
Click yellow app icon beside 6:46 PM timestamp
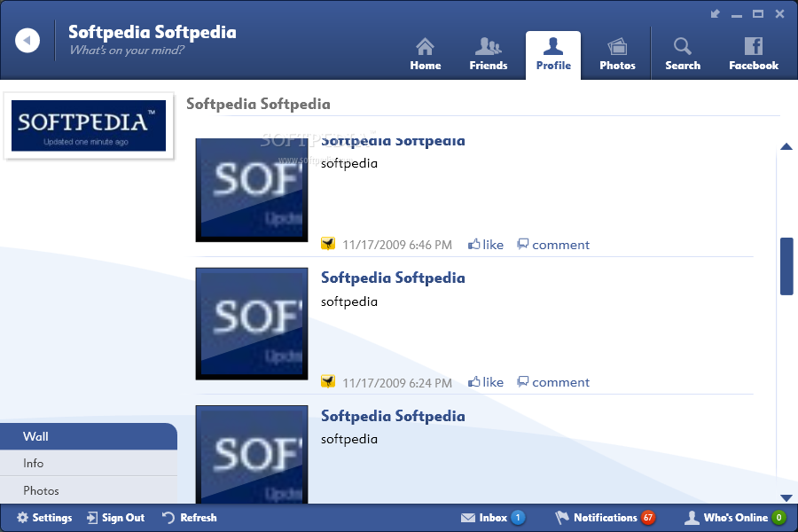pos(328,244)
